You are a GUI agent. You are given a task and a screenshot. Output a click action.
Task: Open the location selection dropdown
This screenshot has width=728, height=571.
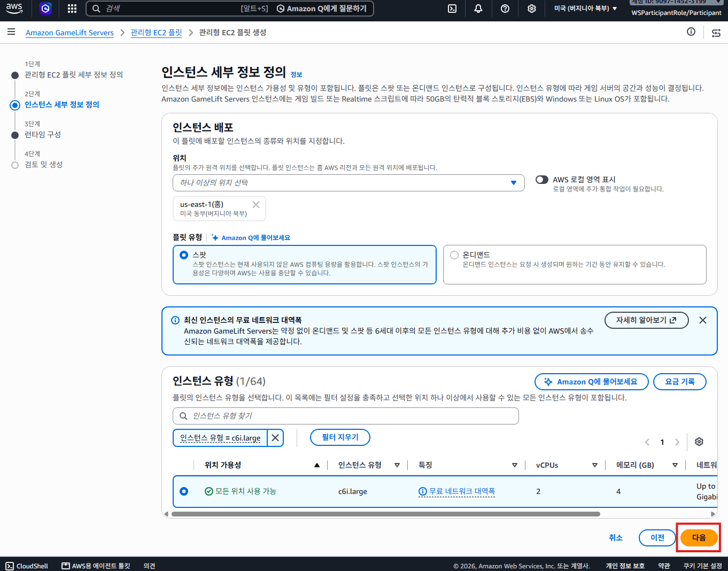[x=348, y=183]
